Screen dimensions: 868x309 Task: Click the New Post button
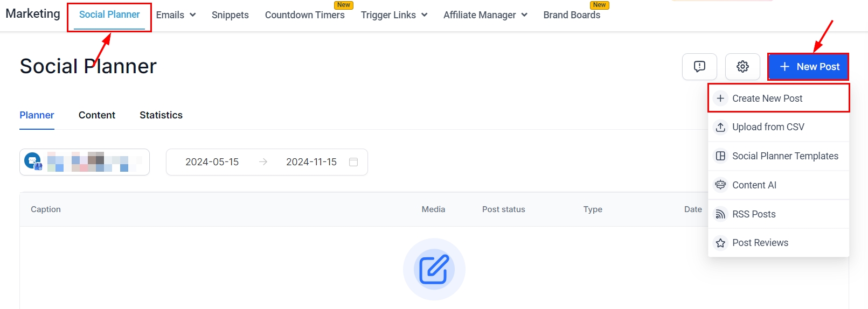point(808,67)
